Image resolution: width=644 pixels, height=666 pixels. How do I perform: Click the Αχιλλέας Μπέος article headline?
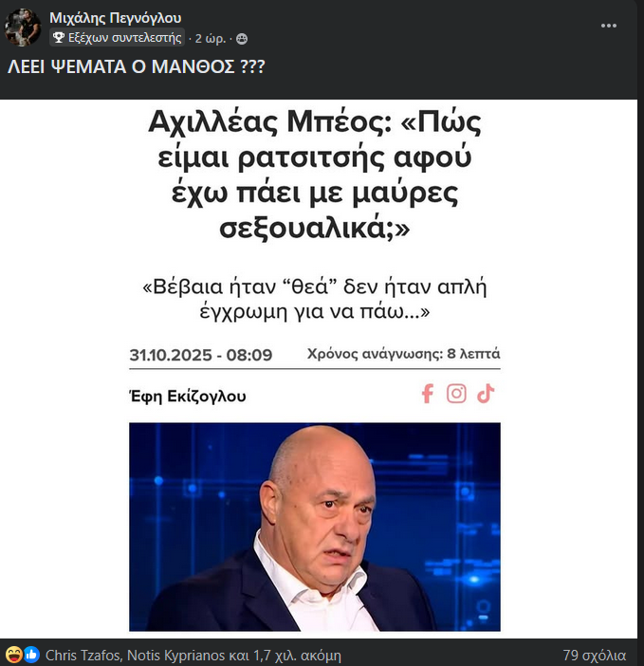[x=315, y=175]
